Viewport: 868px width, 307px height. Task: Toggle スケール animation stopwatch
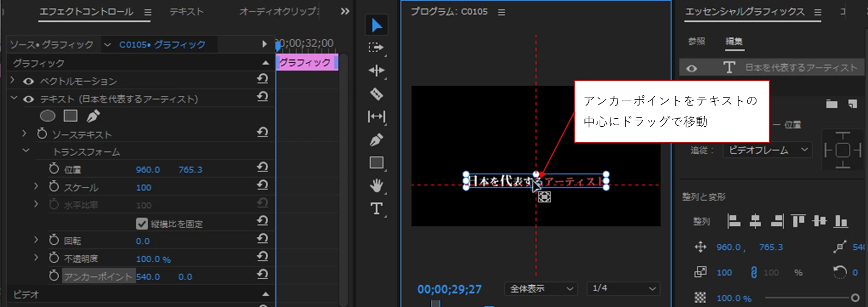53,187
